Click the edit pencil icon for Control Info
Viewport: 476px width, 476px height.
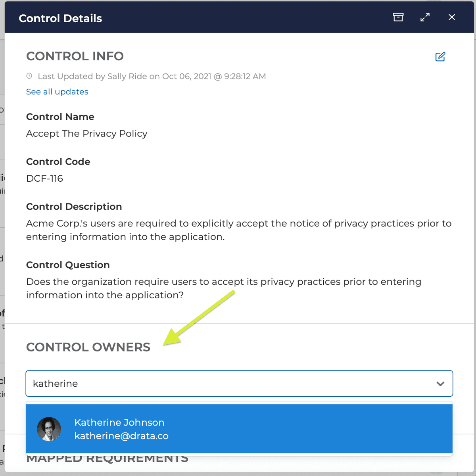(440, 57)
